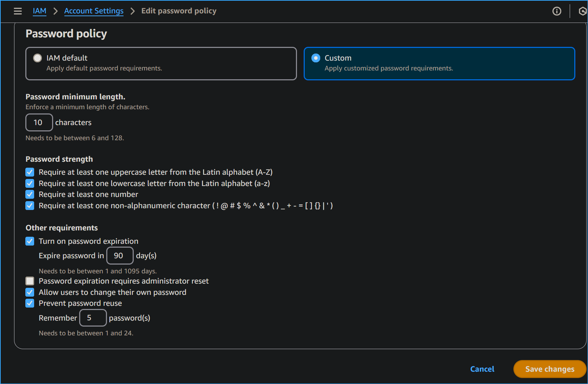Screen dimensions: 588x384
Task: Select the Custom password policy option
Action: click(x=316, y=58)
